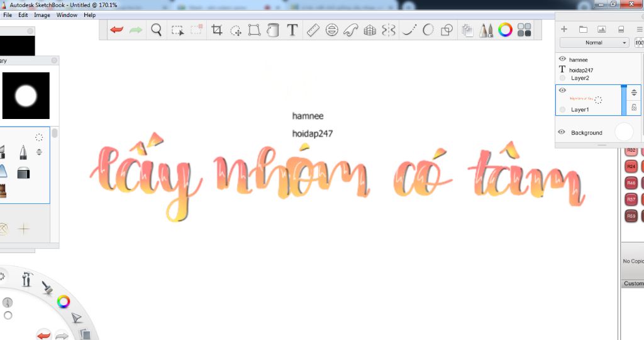
Task: Open lagoon Brush icon
Action: click(47, 287)
